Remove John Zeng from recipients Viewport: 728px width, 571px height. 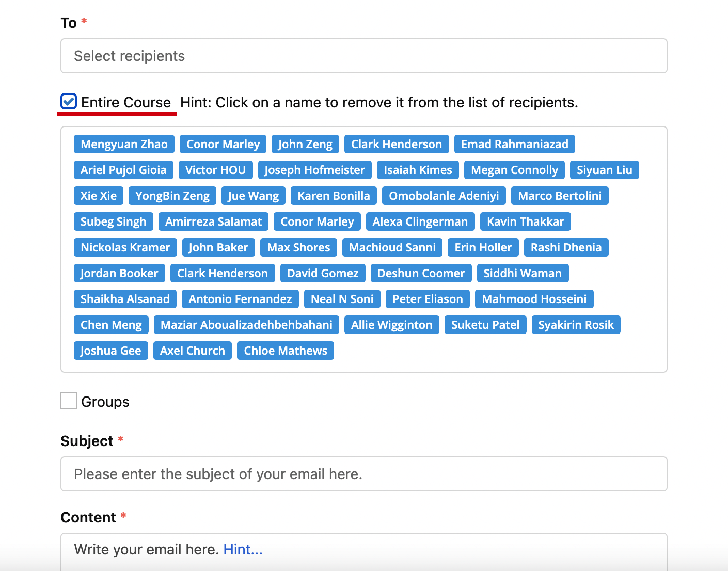(x=305, y=144)
